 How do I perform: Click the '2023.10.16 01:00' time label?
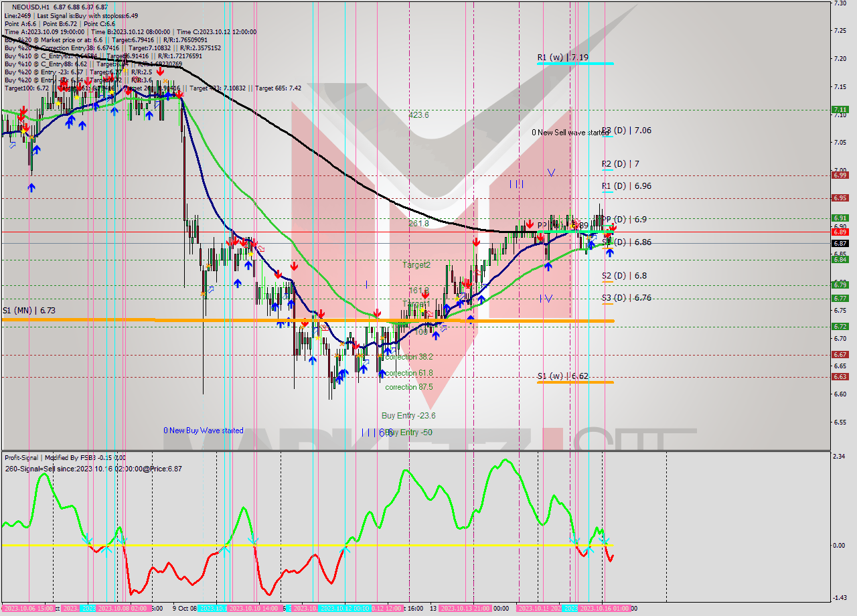pyautogui.click(x=605, y=609)
